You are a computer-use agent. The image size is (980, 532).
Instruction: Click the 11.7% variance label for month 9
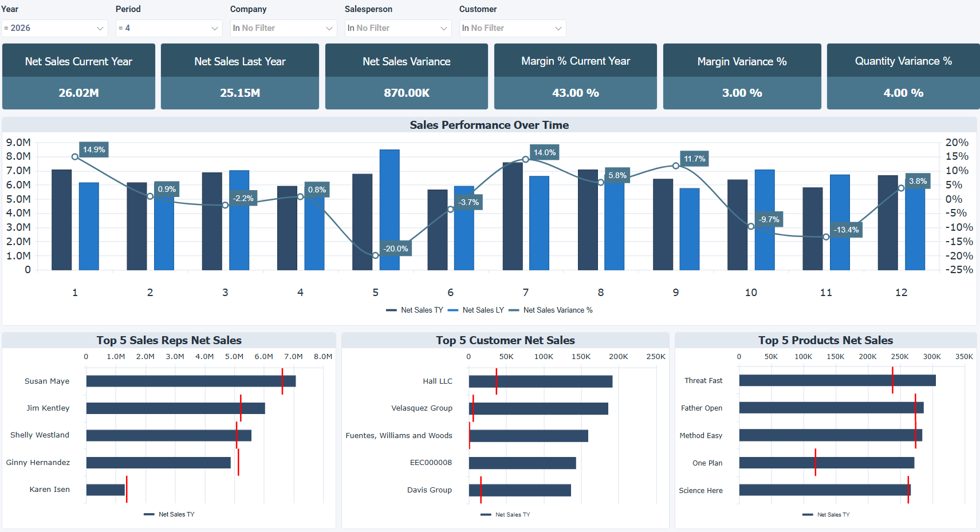pyautogui.click(x=695, y=159)
